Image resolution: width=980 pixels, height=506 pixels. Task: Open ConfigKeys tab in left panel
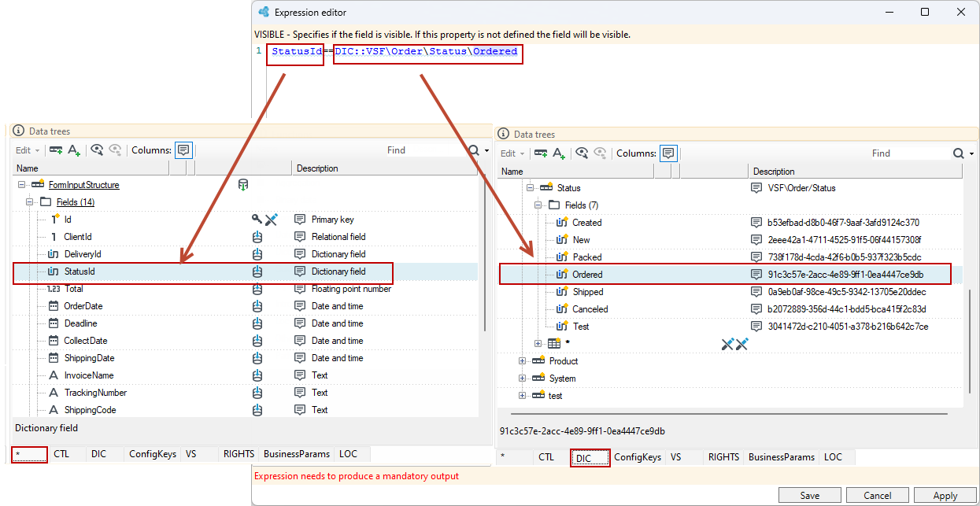(153, 454)
